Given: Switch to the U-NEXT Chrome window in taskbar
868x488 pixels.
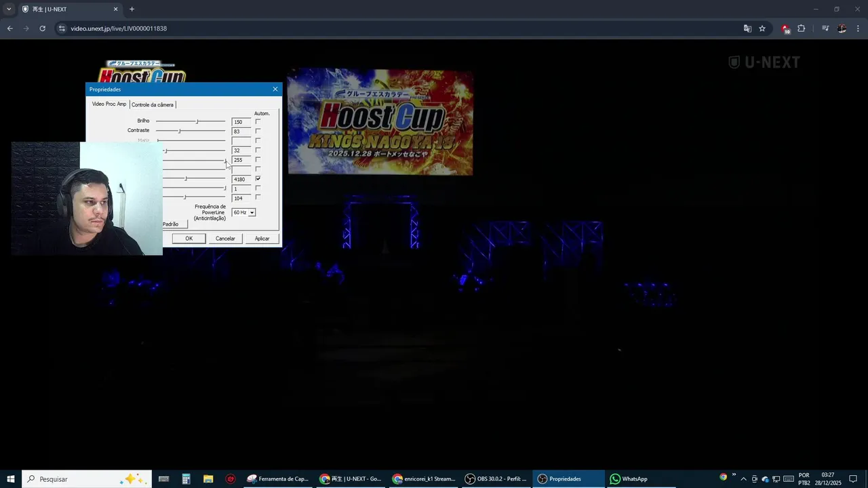Looking at the screenshot, I should tap(351, 479).
